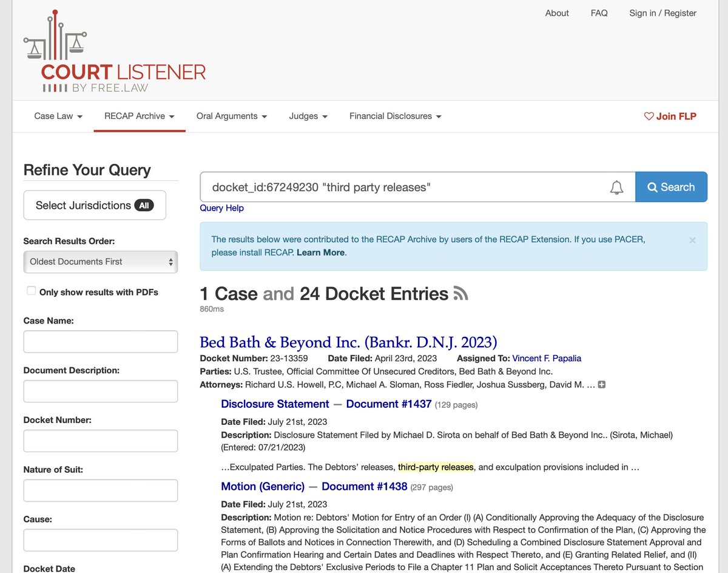Click the Case Name input field
Screen dimensions: 728x573
101,342
